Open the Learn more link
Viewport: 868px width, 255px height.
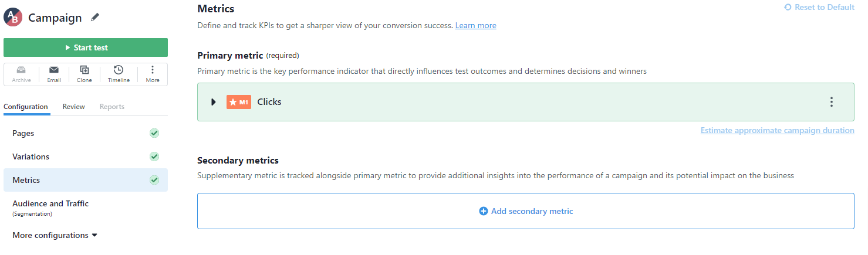click(x=475, y=26)
